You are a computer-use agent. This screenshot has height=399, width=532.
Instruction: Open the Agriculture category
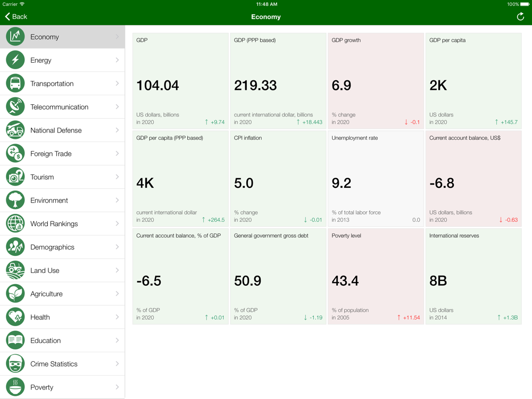pos(62,294)
